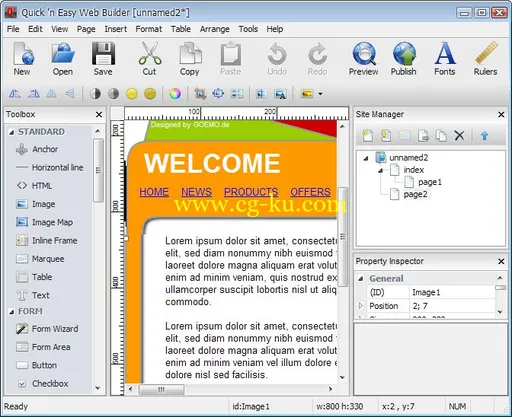Open the Insert menu
512x417 pixels.
[x=116, y=29]
